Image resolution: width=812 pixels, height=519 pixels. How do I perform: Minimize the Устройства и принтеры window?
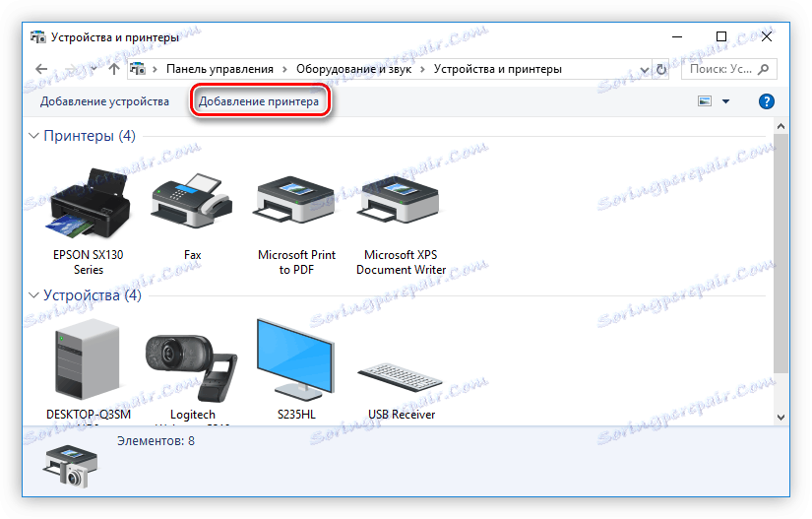[x=677, y=36]
